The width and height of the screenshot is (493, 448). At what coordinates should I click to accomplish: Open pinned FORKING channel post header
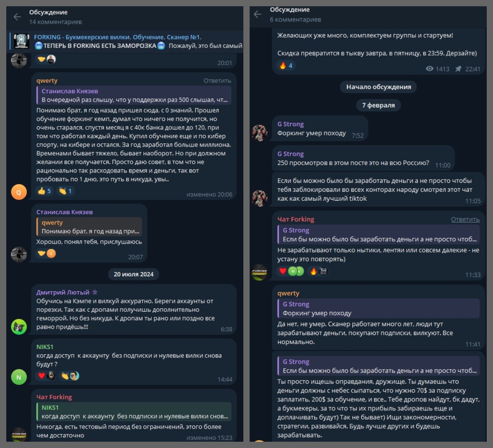point(127,41)
